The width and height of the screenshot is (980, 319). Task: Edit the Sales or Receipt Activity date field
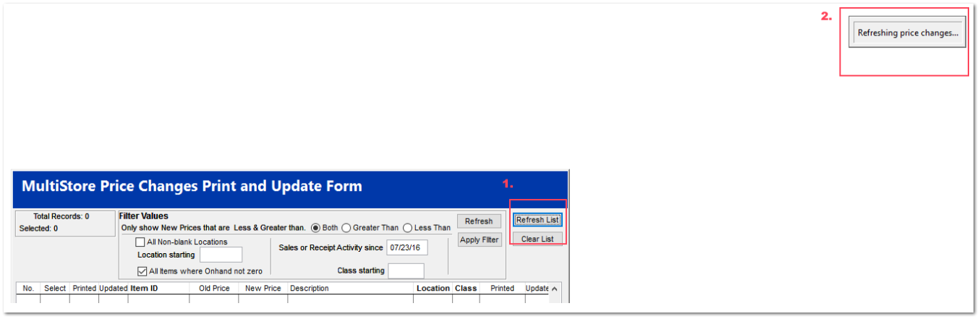(406, 247)
